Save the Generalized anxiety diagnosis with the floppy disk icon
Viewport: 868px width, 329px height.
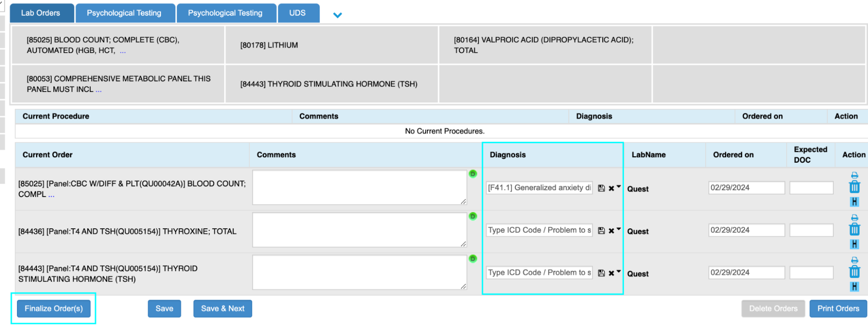coord(601,188)
